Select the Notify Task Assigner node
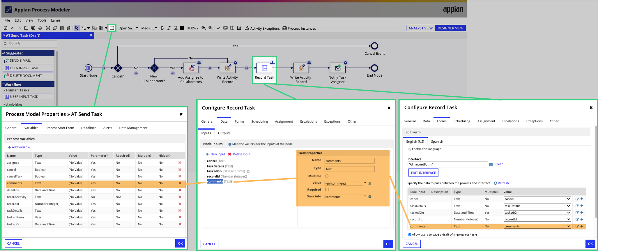 pos(337,68)
